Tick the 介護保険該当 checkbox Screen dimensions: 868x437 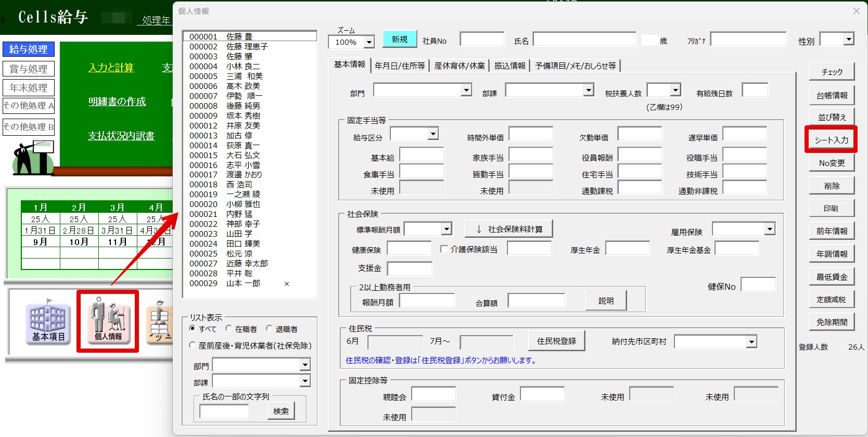click(444, 249)
